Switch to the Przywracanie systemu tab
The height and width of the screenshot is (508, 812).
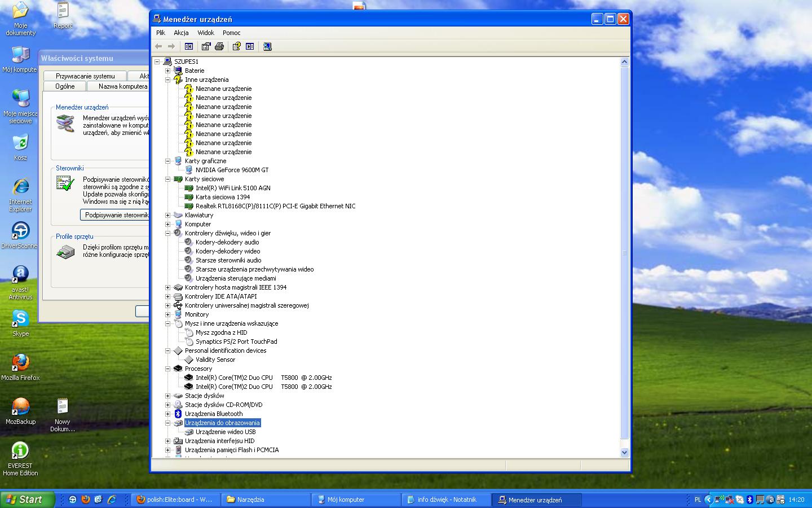tap(85, 76)
